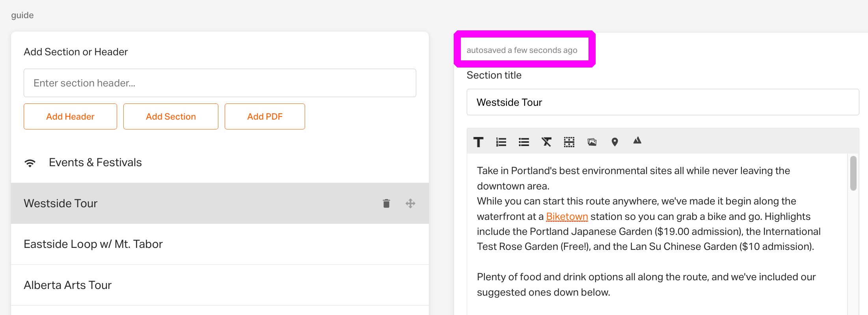Image resolution: width=868 pixels, height=315 pixels.
Task: Select the text heading format icon
Action: point(479,142)
